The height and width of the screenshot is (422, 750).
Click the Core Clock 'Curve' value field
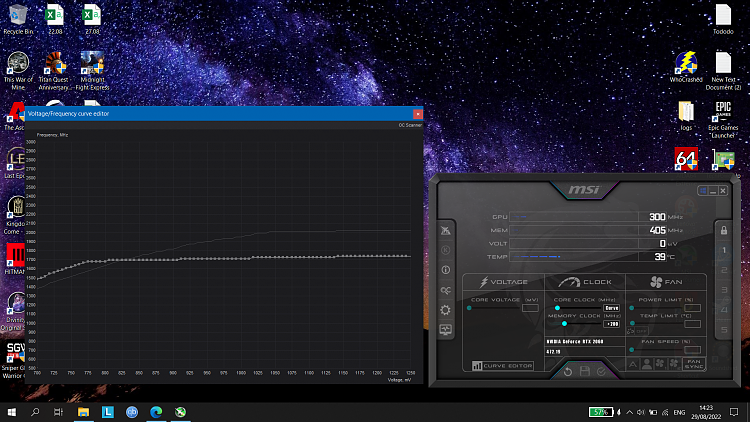pyautogui.click(x=611, y=308)
